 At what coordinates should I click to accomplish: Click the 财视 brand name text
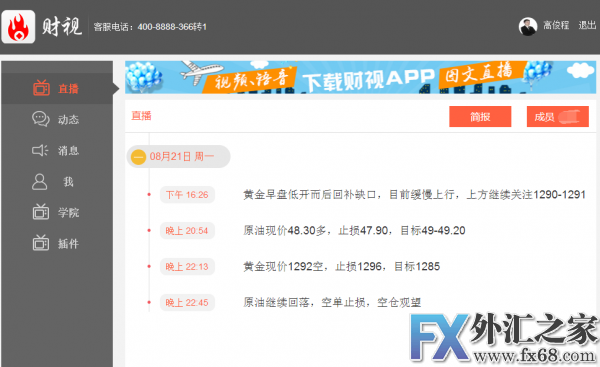pos(62,27)
